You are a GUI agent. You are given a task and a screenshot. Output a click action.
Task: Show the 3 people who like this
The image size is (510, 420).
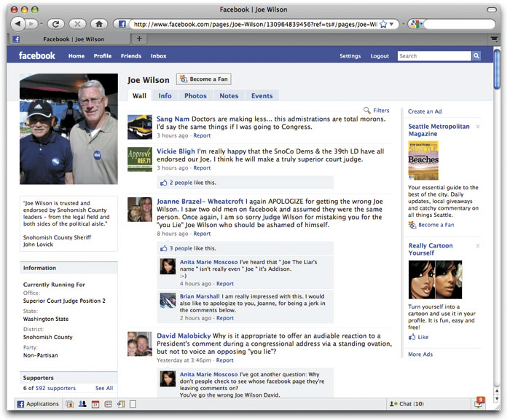coord(181,248)
